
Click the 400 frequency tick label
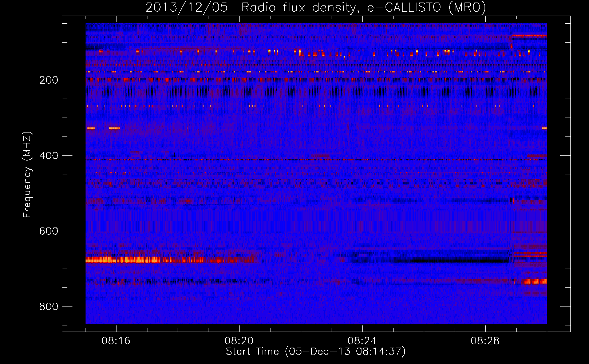(49, 156)
